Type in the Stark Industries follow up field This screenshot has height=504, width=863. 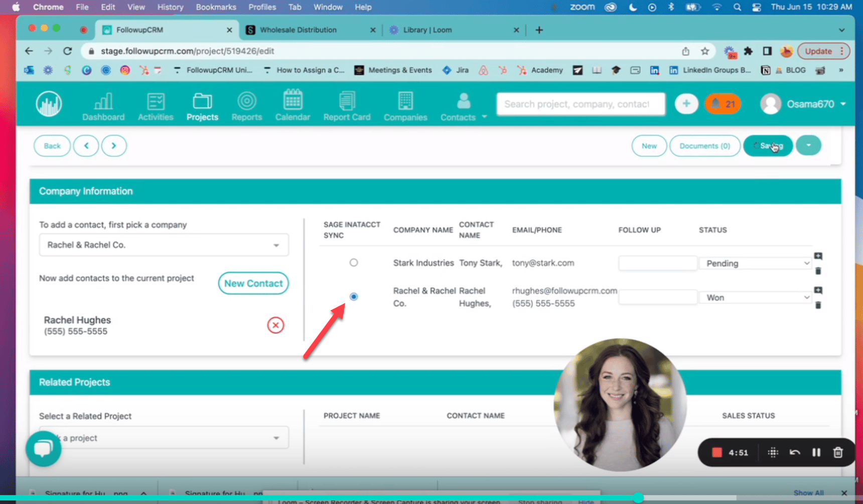click(657, 263)
